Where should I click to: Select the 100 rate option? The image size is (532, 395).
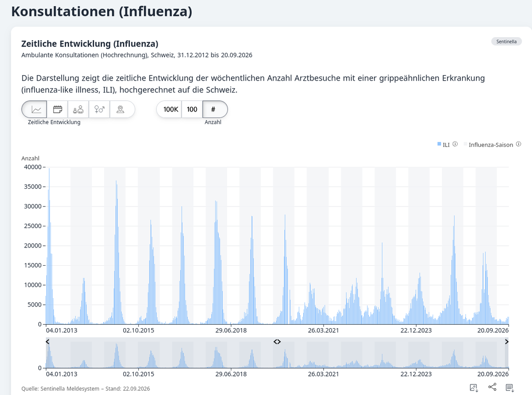point(192,109)
